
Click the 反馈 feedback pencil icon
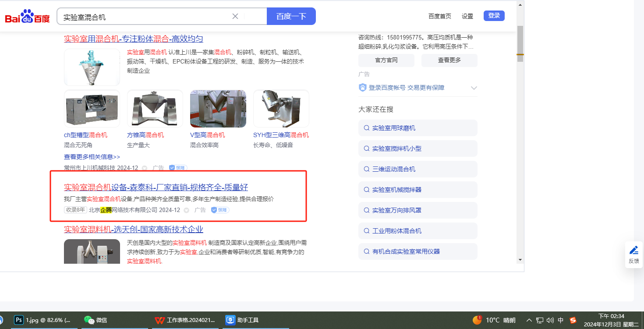click(x=633, y=250)
